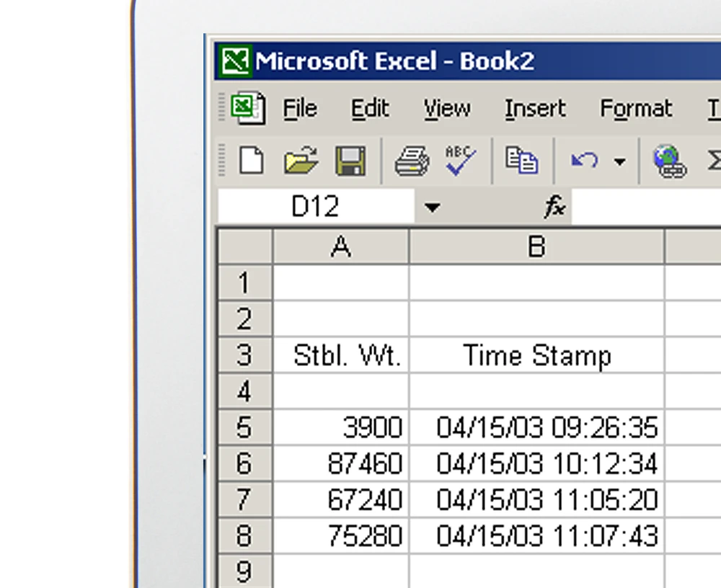721x588 pixels.
Task: Save the workbook with the floppy disk icon
Action: (x=350, y=160)
